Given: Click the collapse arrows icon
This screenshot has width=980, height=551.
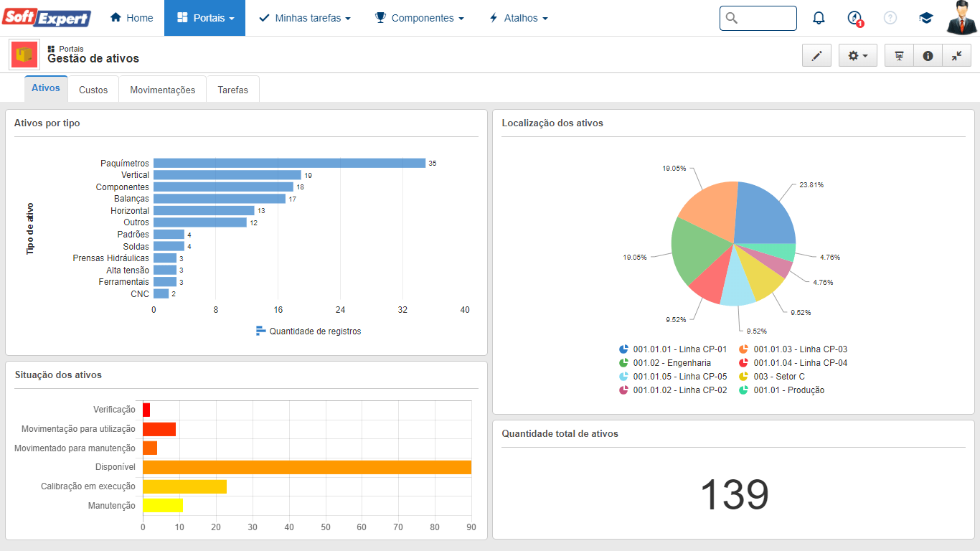Looking at the screenshot, I should pyautogui.click(x=956, y=55).
